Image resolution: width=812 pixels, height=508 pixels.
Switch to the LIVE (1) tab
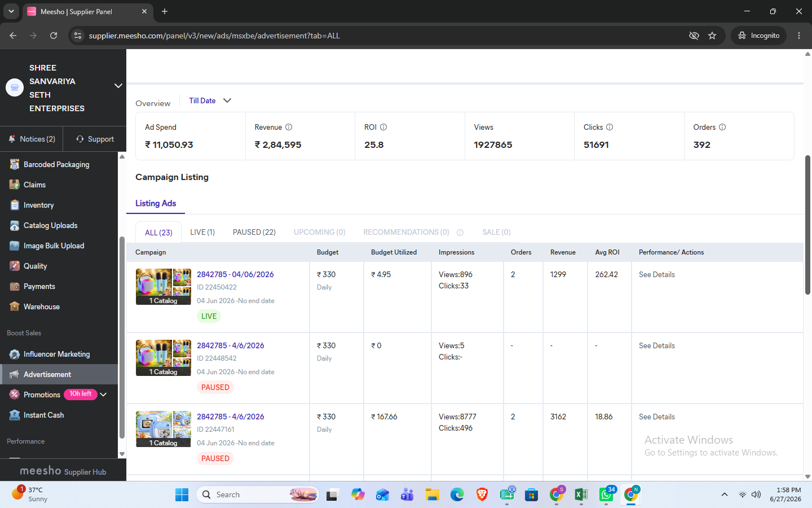pyautogui.click(x=202, y=232)
